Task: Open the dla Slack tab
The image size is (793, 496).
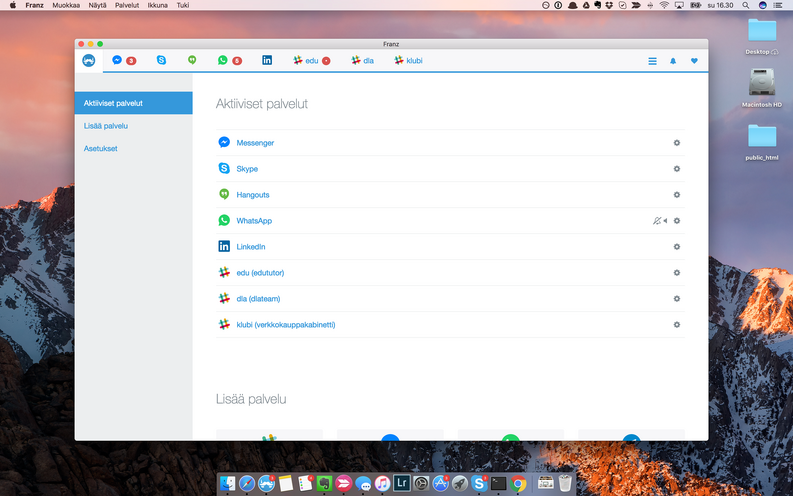Action: click(362, 61)
